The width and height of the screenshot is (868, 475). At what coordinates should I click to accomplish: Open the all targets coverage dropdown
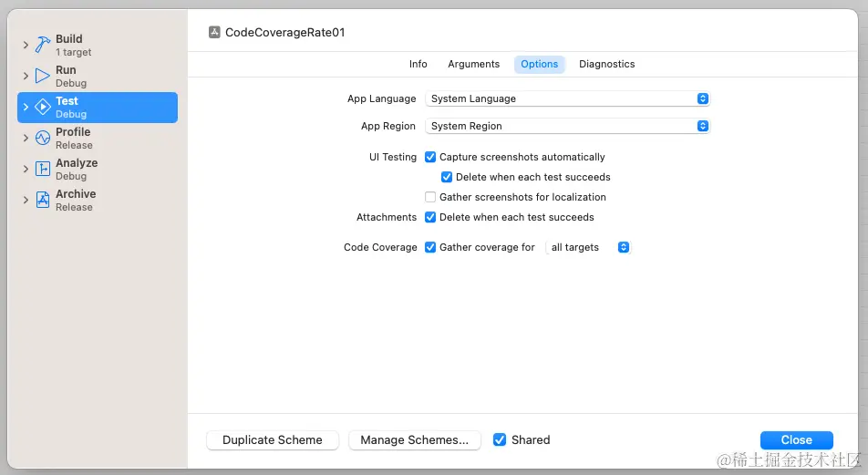click(588, 247)
